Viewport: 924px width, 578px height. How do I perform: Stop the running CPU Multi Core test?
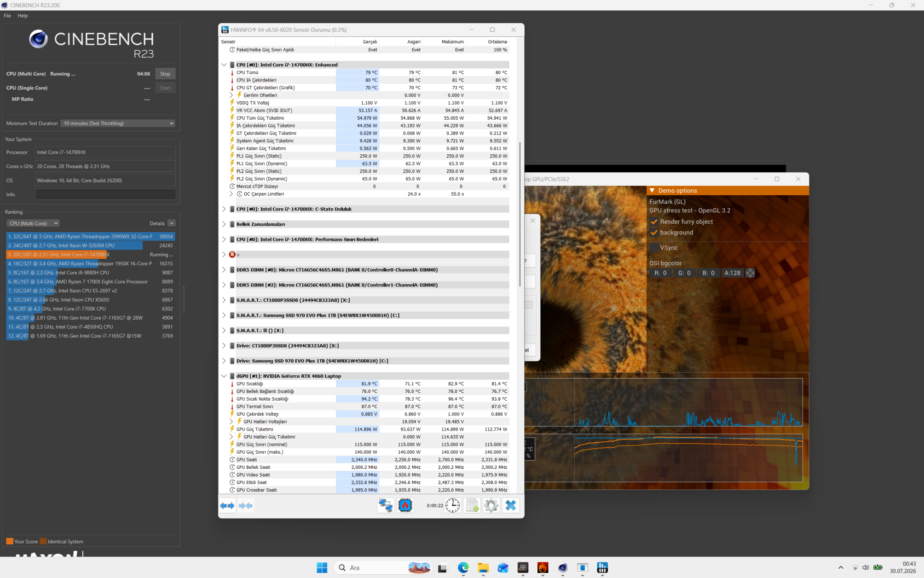pos(165,74)
